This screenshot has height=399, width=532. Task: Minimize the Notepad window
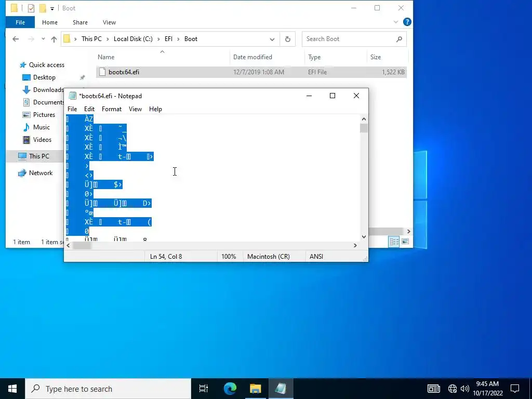coord(309,96)
